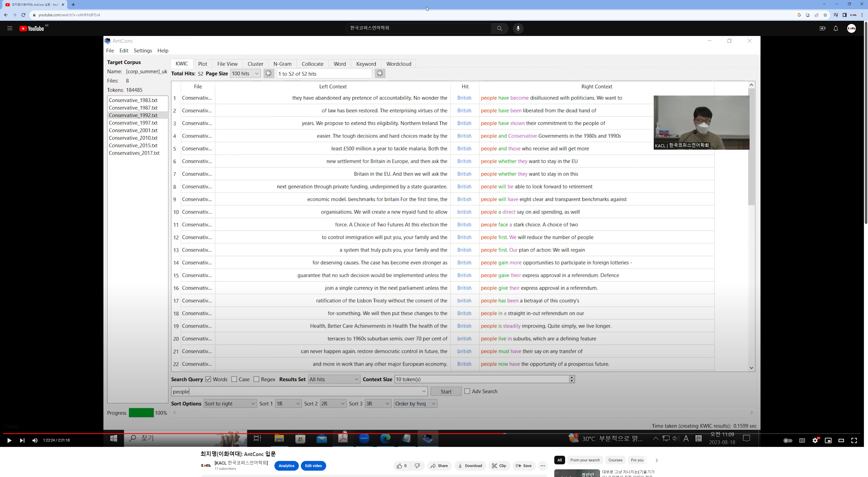Adjust the Context Size stepper arrows
The width and height of the screenshot is (868, 477).
(572, 379)
